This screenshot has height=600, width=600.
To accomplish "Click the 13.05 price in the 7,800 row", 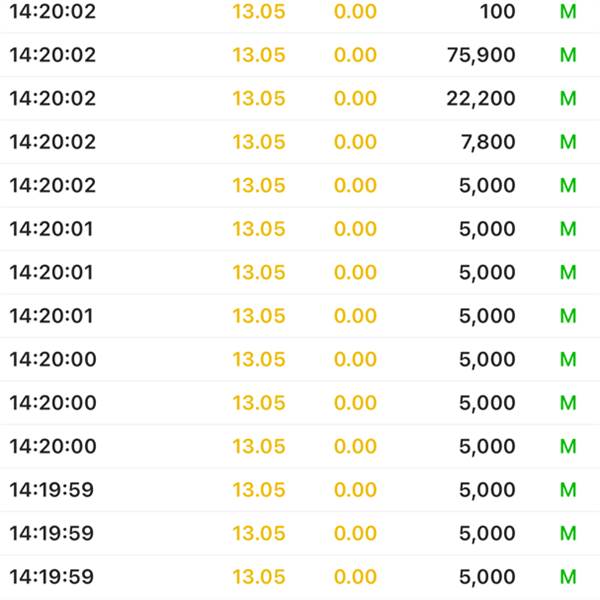I will tap(259, 142).
